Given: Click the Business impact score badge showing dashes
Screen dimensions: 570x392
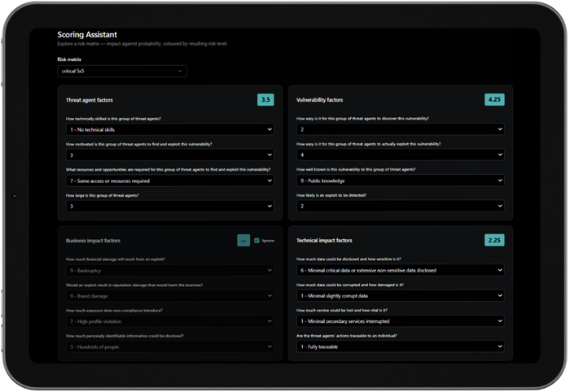Looking at the screenshot, I should pyautogui.click(x=243, y=240).
